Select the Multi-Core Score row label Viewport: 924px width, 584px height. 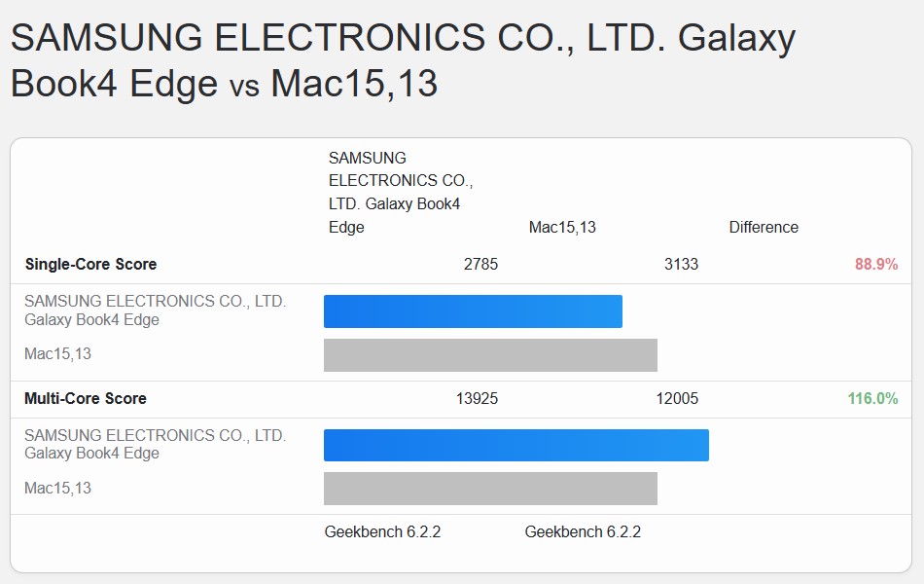(x=86, y=398)
